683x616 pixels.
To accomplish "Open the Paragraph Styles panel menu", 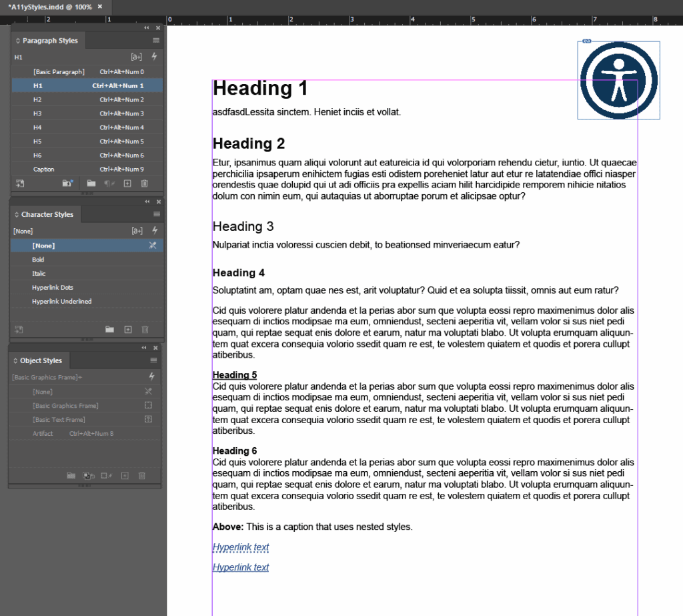I will point(156,40).
